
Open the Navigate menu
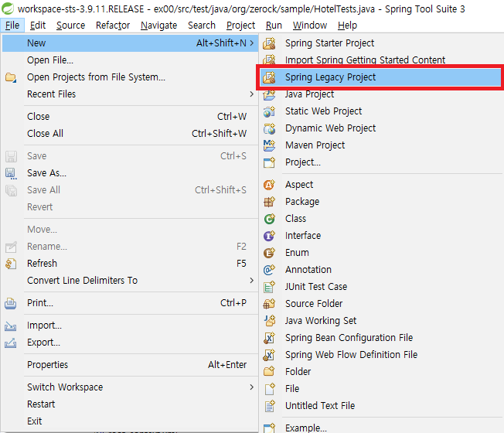[158, 25]
